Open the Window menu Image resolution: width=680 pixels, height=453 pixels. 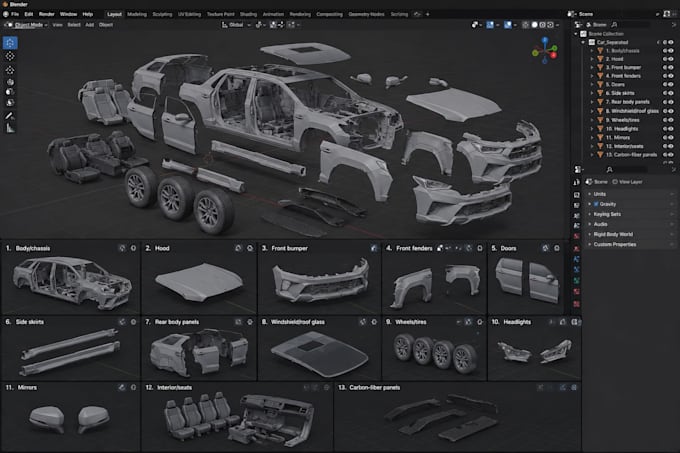pyautogui.click(x=68, y=14)
